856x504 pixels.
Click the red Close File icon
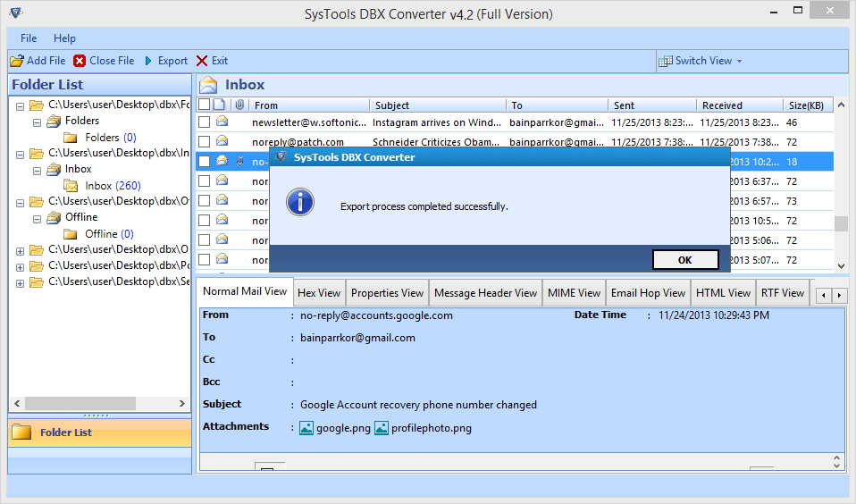coord(80,61)
